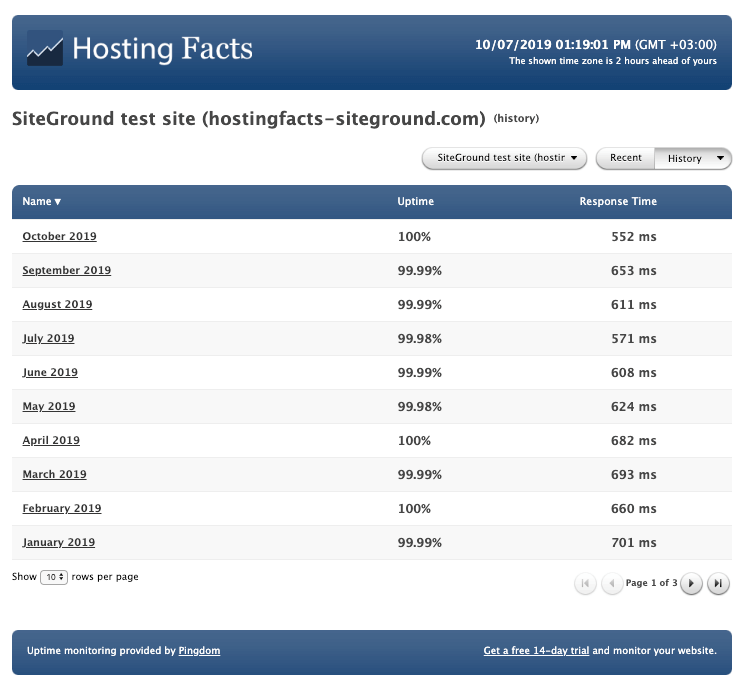
Task: Click the Hosting Facts chart logo icon
Action: pos(45,49)
